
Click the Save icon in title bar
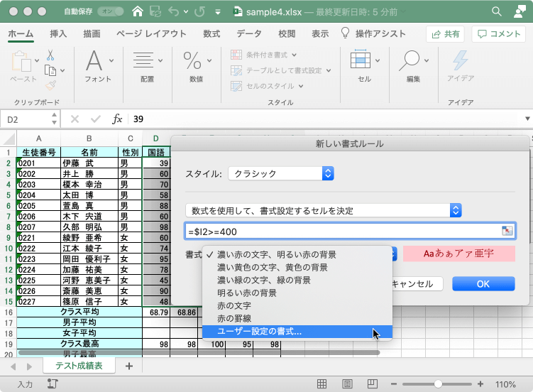155,11
